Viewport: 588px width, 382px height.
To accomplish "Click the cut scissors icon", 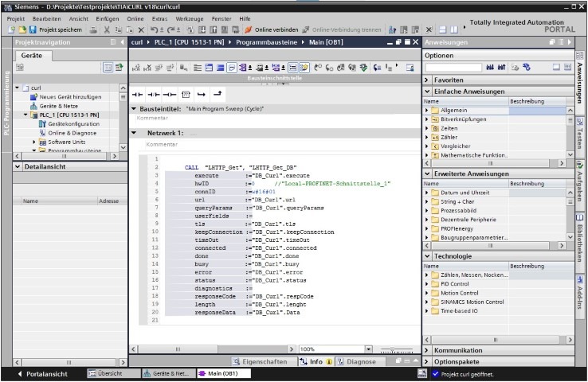I will (107, 29).
